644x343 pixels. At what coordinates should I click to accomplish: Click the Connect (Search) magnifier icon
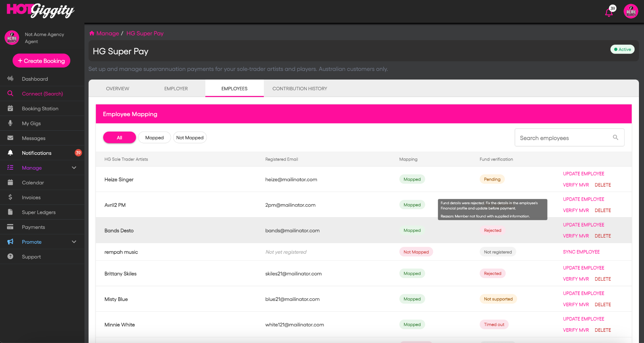(10, 94)
